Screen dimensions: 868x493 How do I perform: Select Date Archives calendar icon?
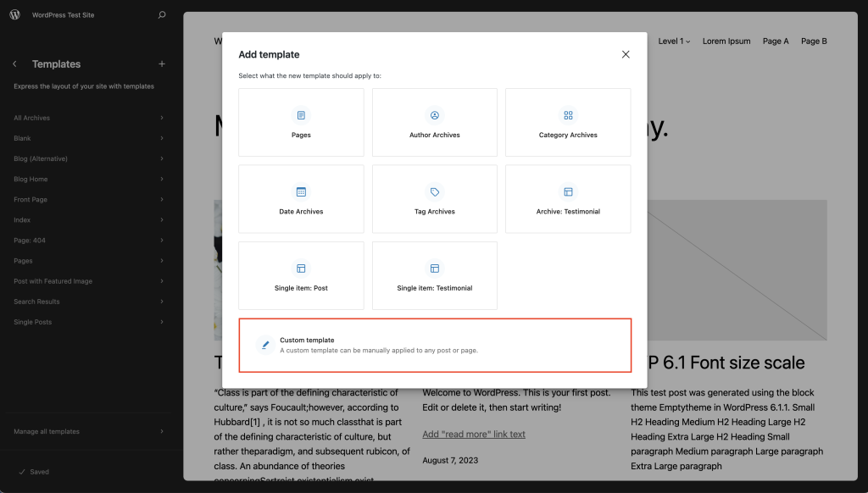301,192
